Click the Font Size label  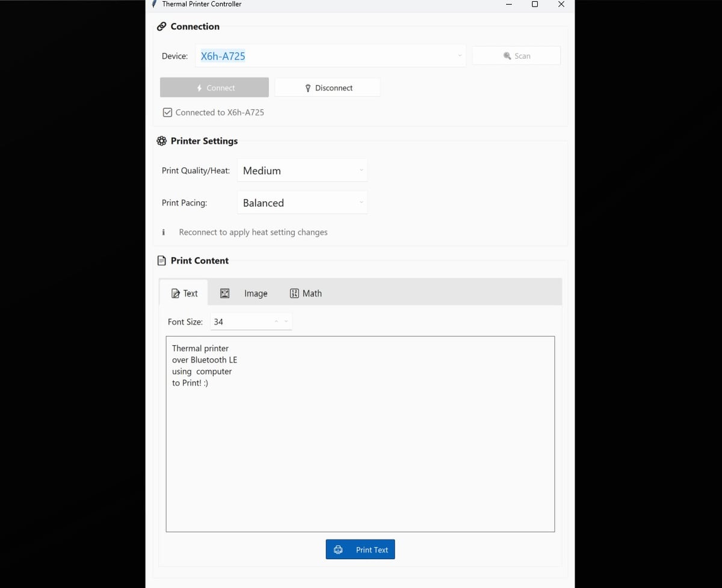point(185,322)
